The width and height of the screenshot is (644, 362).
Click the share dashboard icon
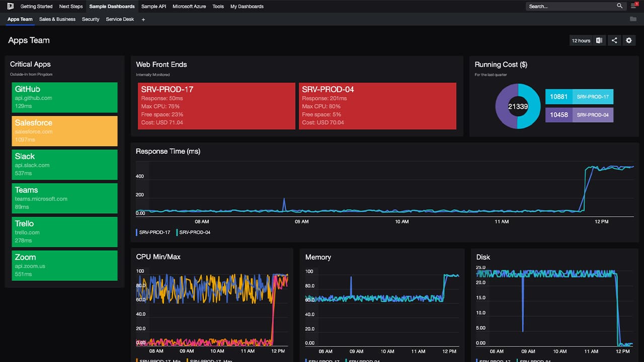tap(614, 41)
